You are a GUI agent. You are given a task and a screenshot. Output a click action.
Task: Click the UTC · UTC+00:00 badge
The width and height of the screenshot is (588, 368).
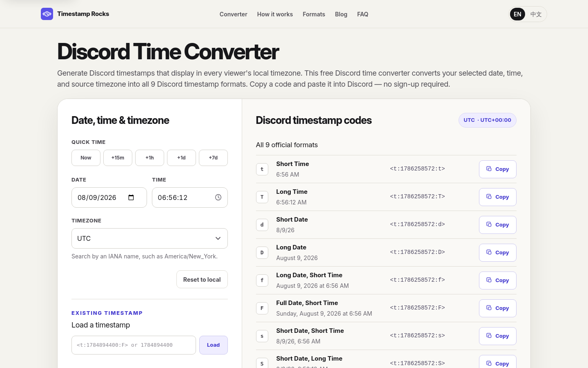click(488, 120)
